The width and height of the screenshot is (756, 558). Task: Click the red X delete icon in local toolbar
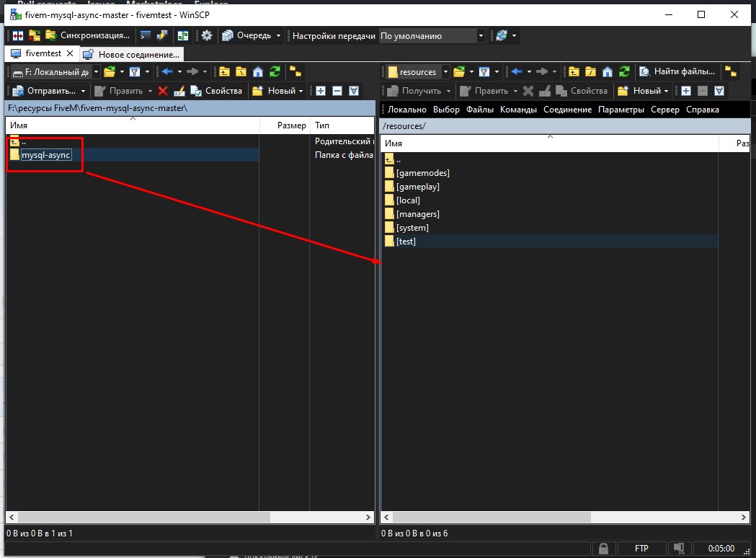[163, 91]
